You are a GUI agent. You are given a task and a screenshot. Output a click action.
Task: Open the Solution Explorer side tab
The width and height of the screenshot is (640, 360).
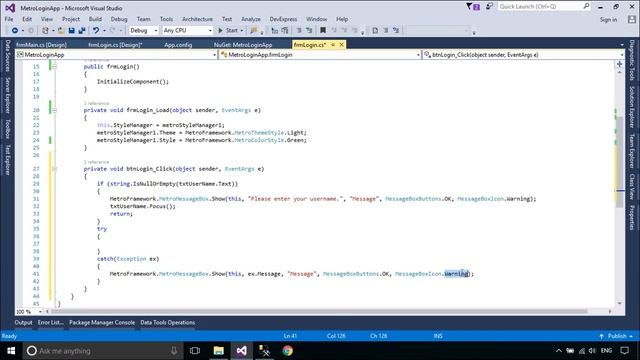(x=632, y=107)
